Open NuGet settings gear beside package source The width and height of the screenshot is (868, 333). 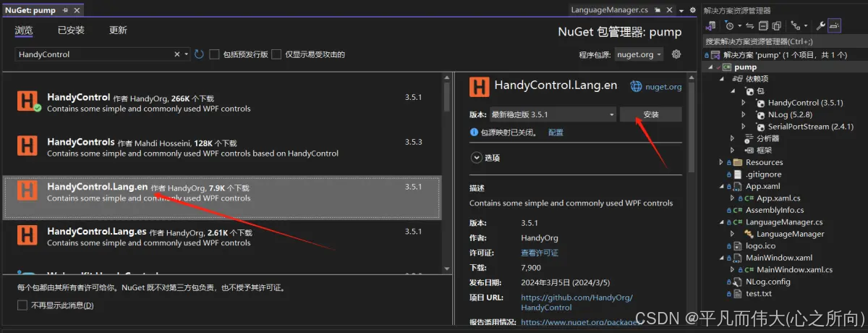676,54
